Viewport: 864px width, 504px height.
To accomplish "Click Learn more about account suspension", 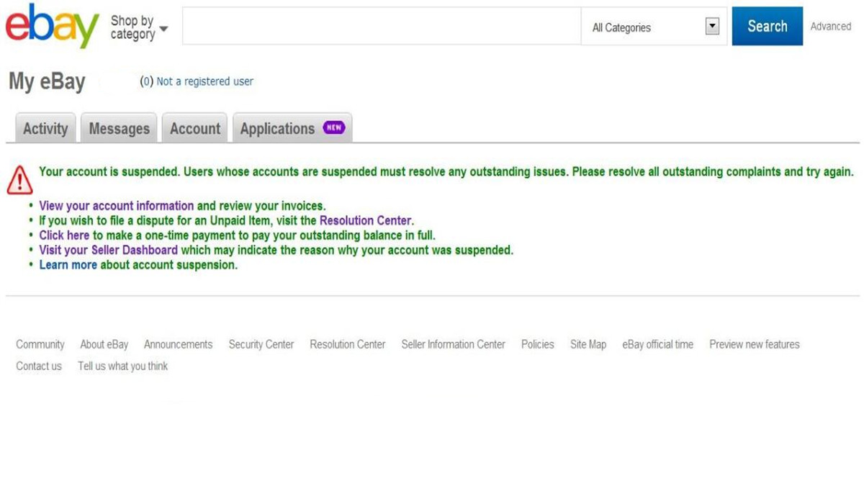I will (68, 265).
